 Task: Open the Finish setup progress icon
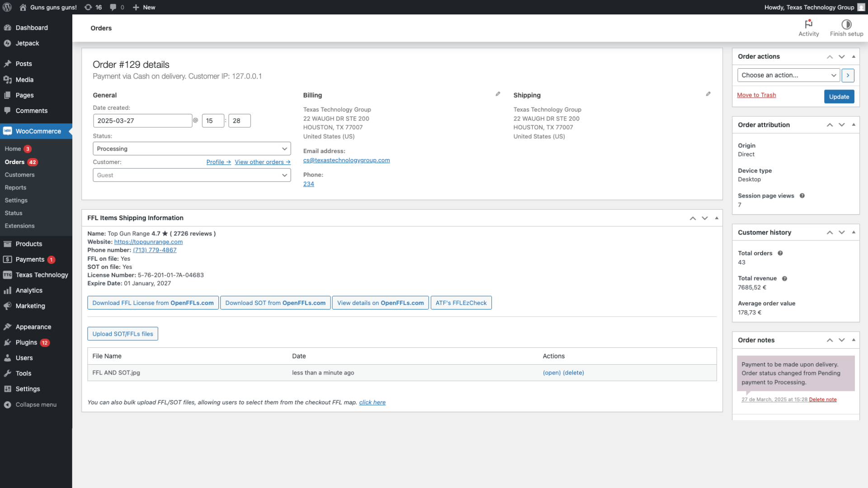846,24
